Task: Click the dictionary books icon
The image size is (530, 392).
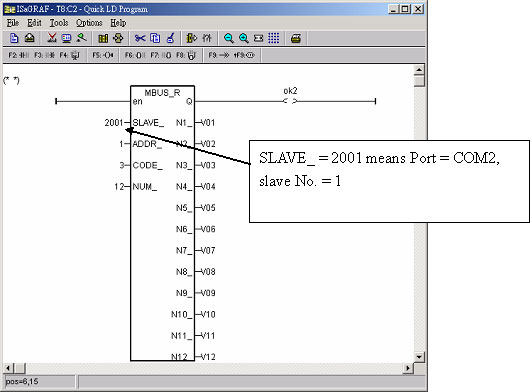Action: click(x=103, y=38)
